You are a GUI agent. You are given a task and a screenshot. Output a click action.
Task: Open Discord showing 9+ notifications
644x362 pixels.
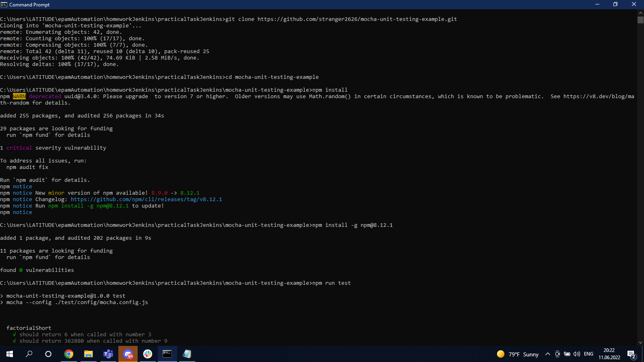(x=128, y=354)
